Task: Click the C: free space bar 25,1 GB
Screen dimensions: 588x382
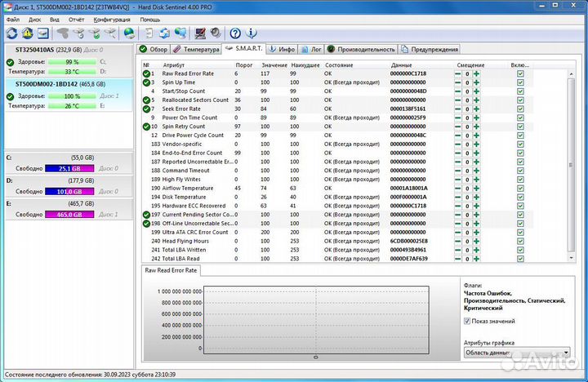Action: [x=69, y=169]
